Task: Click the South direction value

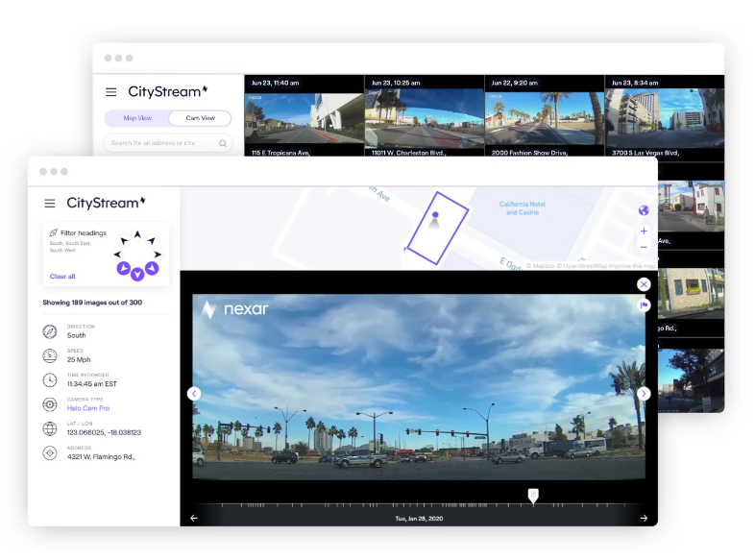Action: [x=77, y=335]
